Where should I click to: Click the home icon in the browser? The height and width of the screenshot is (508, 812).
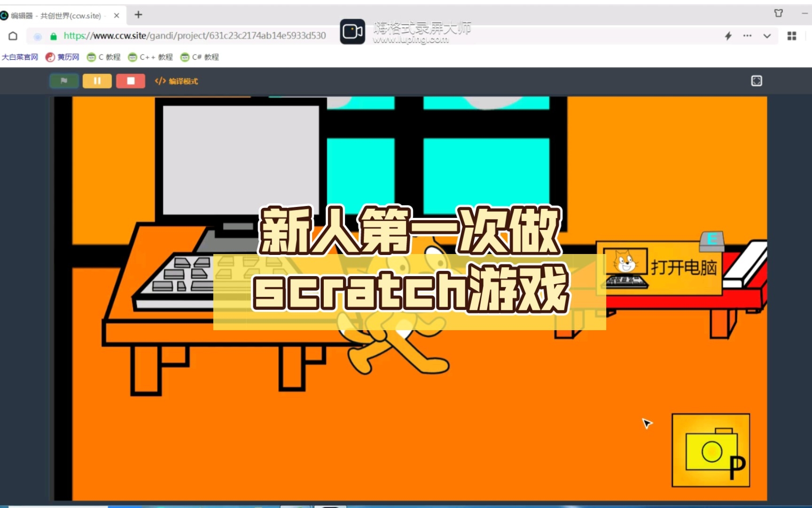[13, 36]
